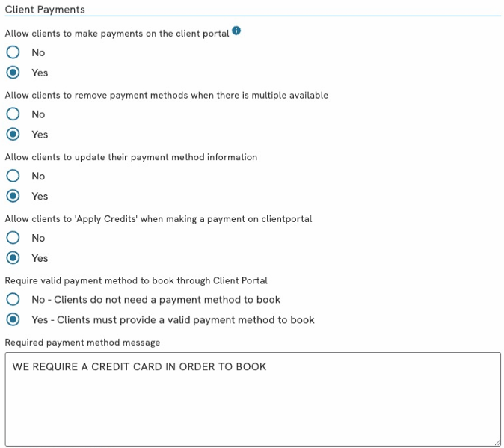This screenshot has height=448, width=504.
Task: Set updating payment method information to Yes
Action: [12, 197]
